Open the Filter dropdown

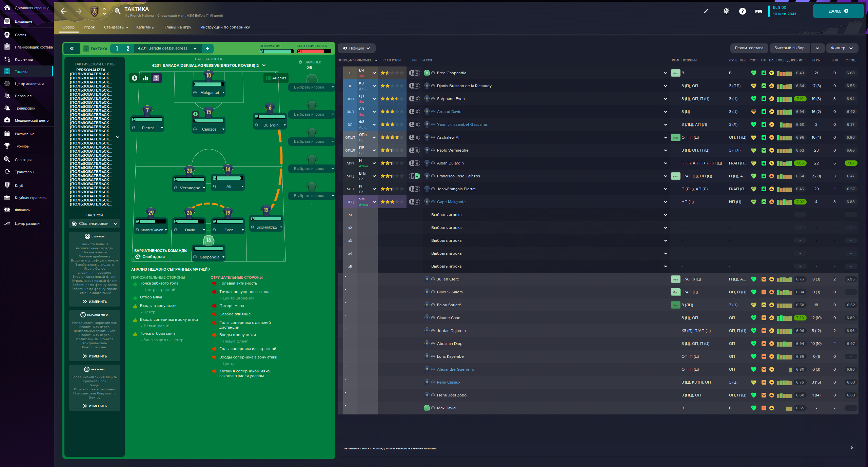(842, 48)
